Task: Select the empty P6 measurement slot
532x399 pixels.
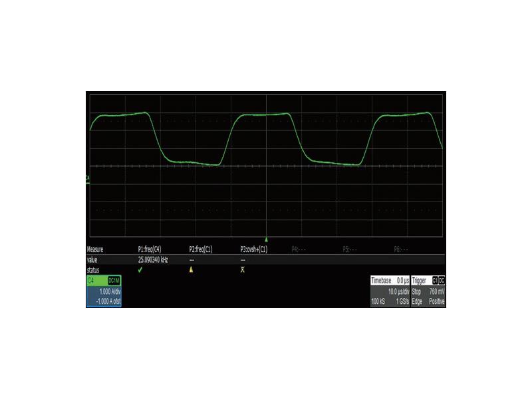Action: click(x=401, y=249)
